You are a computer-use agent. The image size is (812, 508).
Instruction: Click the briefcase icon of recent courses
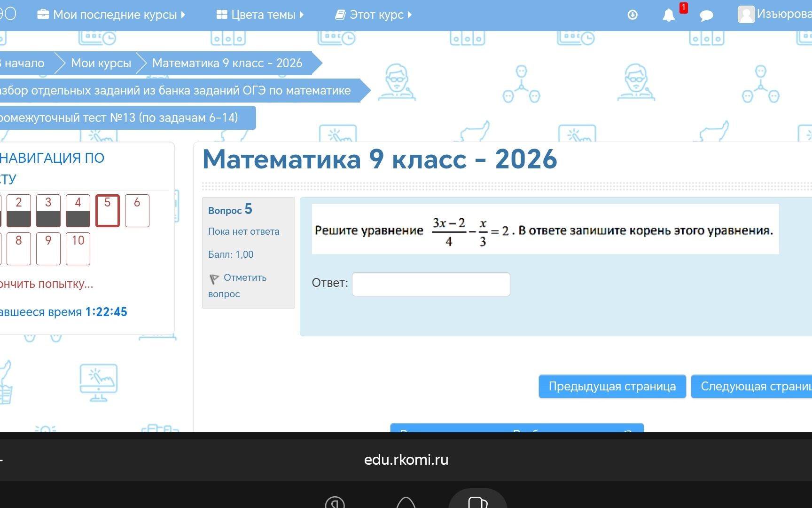[43, 14]
